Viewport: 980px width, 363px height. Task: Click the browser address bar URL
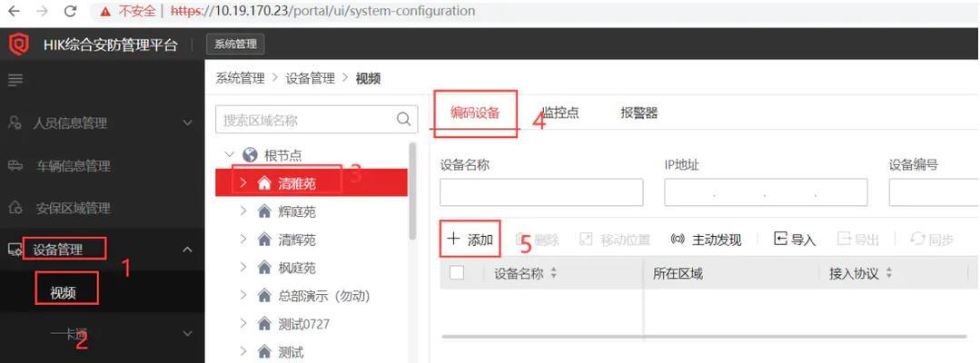(x=322, y=11)
